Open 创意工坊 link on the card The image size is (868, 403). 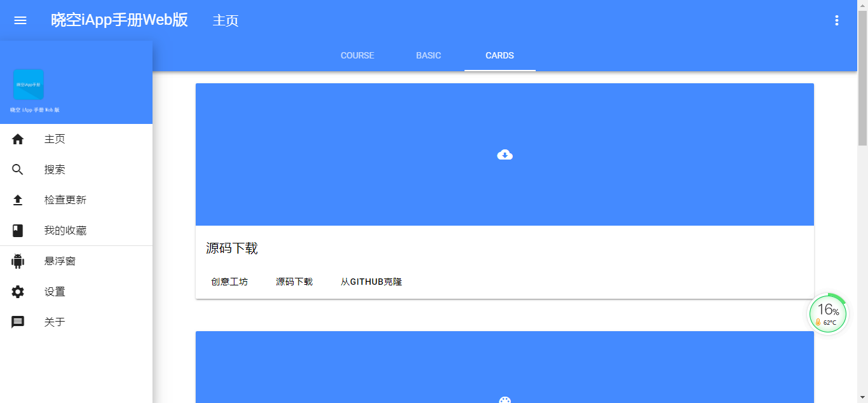coord(229,282)
